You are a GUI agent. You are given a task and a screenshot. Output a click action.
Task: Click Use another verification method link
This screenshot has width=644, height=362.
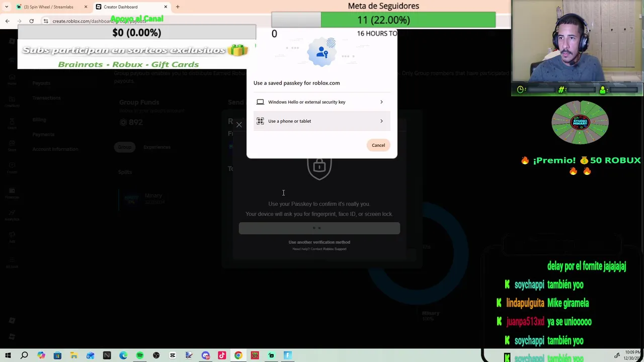coord(319,242)
